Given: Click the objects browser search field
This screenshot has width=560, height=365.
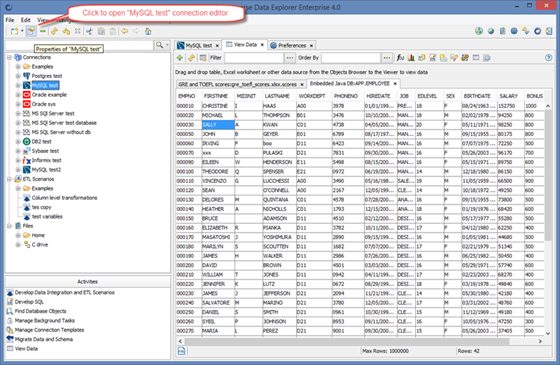Looking at the screenshot, I should click(79, 45).
